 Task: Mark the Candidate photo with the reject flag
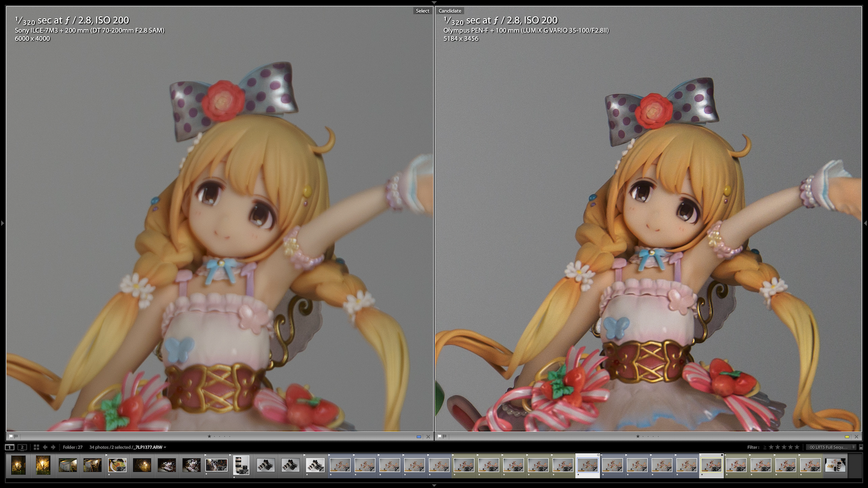click(x=445, y=436)
